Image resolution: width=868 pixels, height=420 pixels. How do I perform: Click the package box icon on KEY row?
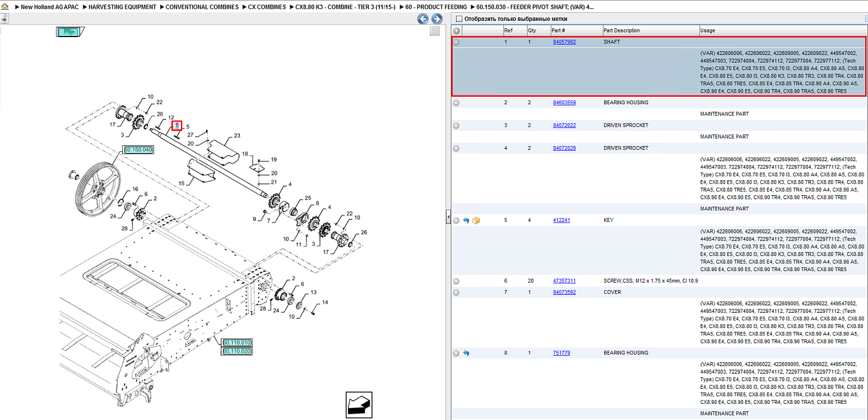(476, 221)
